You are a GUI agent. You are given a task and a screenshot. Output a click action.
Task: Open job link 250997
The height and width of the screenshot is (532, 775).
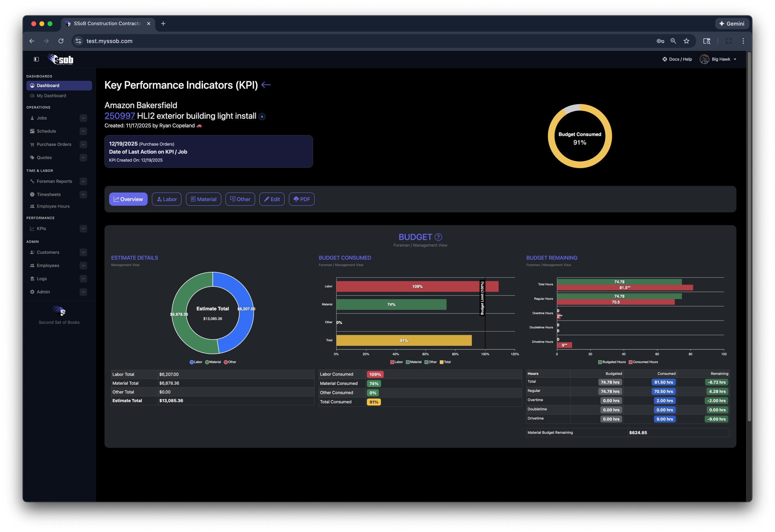[x=120, y=116]
